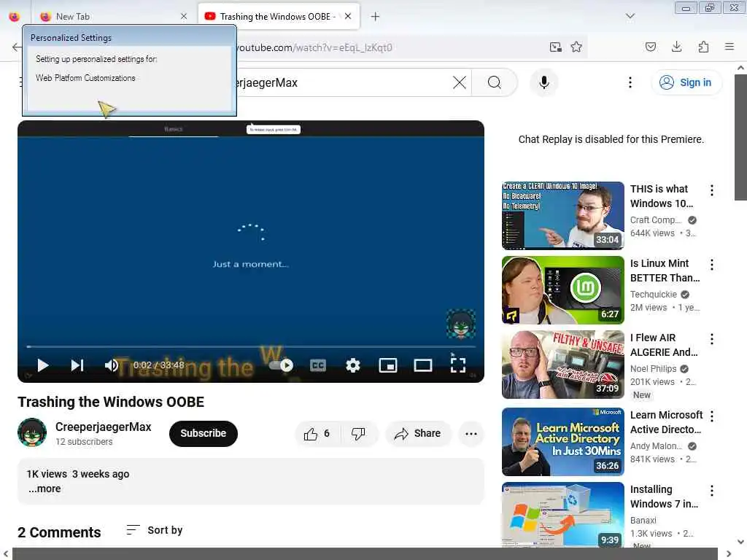Save page to Pocket icon
This screenshot has height=560, width=747.
click(x=650, y=47)
